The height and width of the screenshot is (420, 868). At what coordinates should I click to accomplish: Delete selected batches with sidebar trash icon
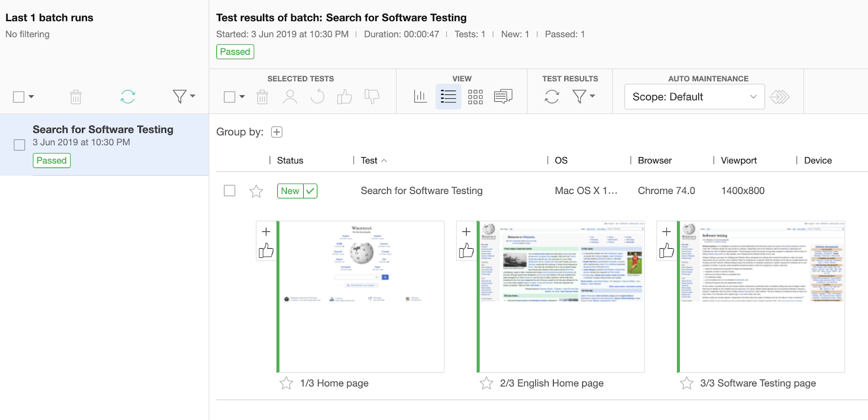76,97
